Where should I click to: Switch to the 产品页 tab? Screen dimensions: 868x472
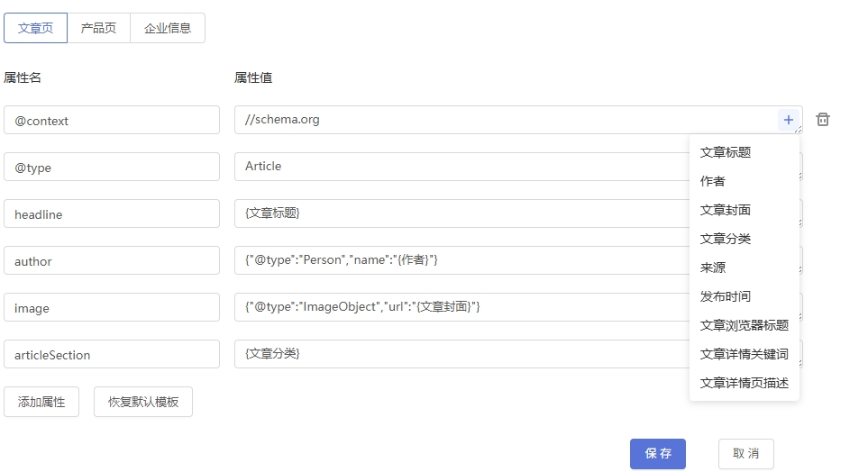[x=98, y=28]
